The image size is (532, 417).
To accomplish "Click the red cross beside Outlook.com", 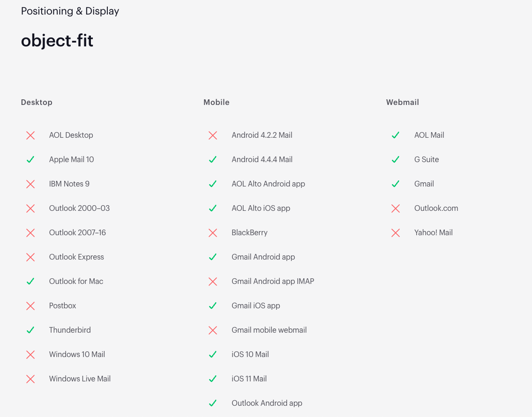I will 396,208.
